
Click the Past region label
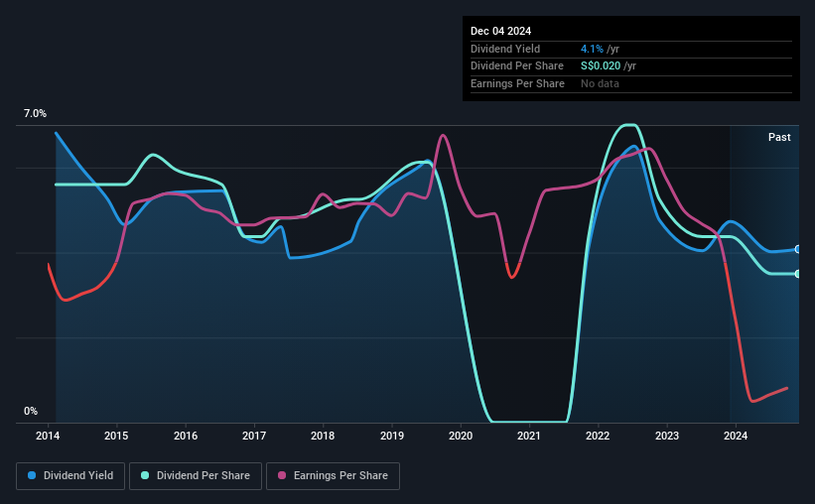click(x=779, y=137)
